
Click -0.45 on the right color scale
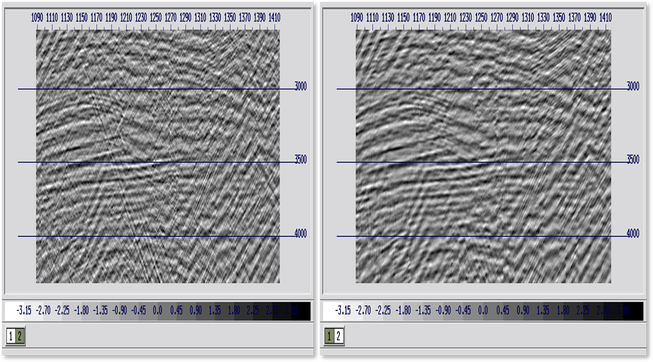coord(463,310)
